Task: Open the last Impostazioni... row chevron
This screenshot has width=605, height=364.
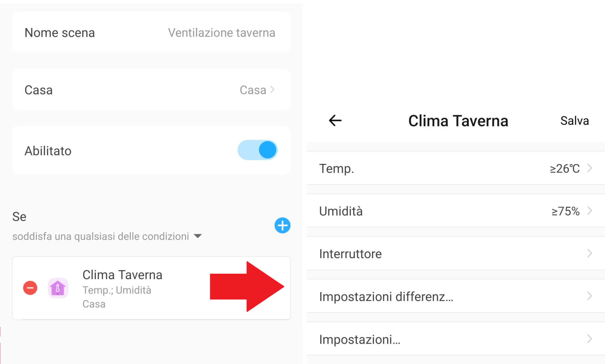Action: (x=589, y=339)
